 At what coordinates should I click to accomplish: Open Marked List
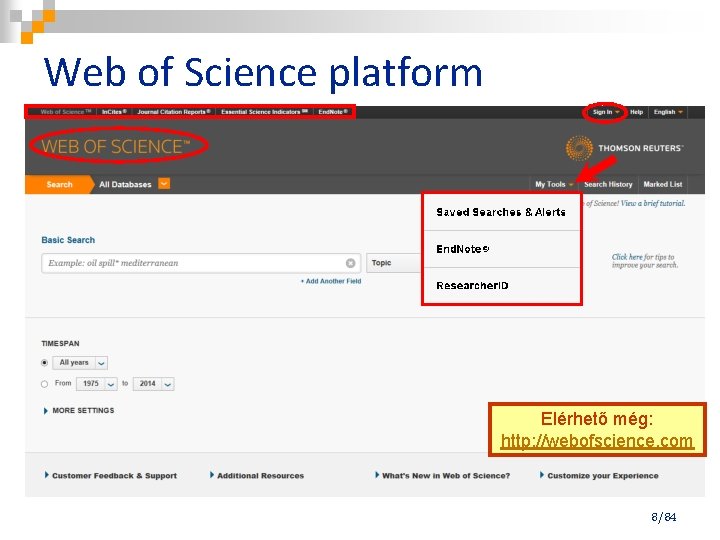coord(663,184)
